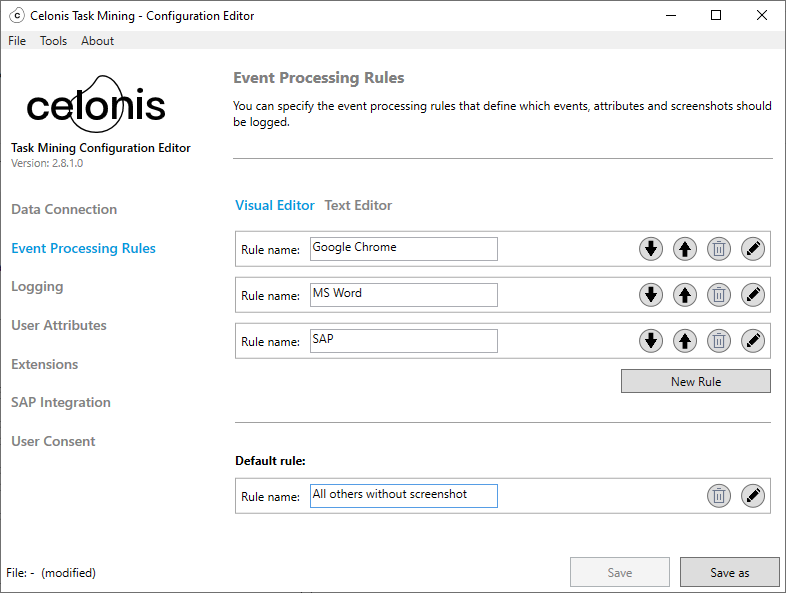The height and width of the screenshot is (593, 786).
Task: Edit the default rule
Action: click(x=753, y=496)
